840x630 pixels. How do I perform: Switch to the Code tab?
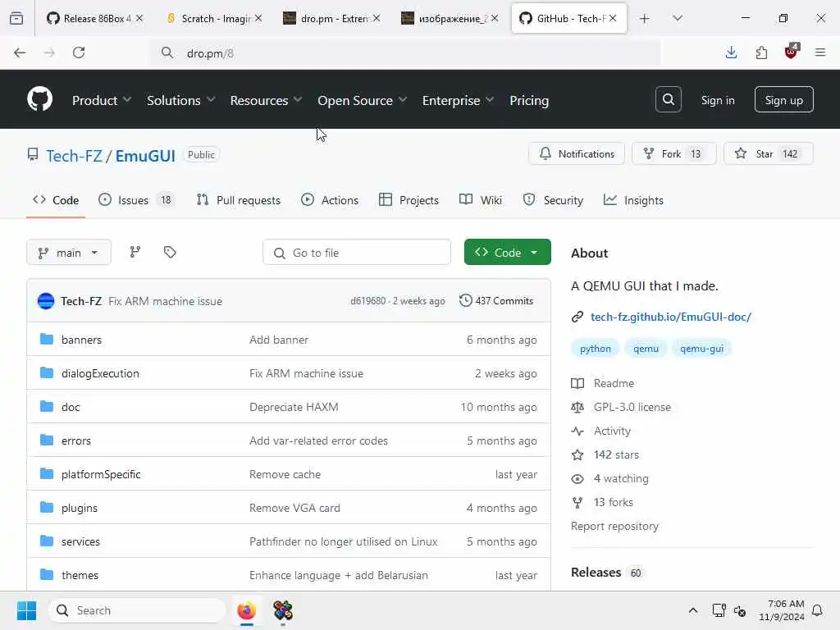click(x=56, y=200)
